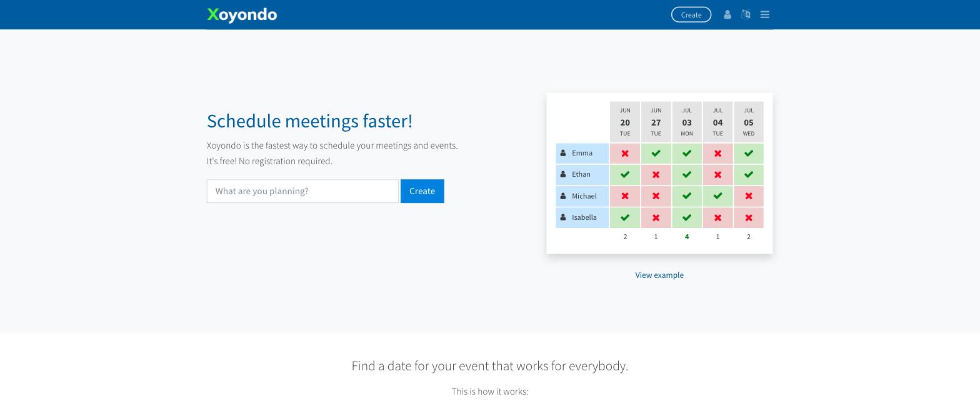This screenshot has width=980, height=409.
Task: Click Emma's check mark for Jun 27
Action: [x=656, y=153]
